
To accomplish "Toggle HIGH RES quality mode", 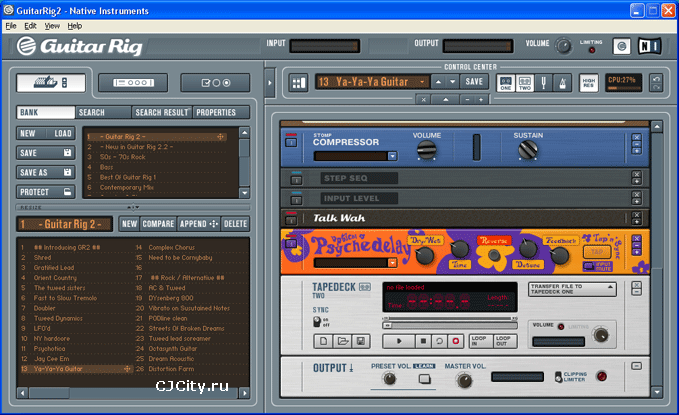I will (x=588, y=82).
